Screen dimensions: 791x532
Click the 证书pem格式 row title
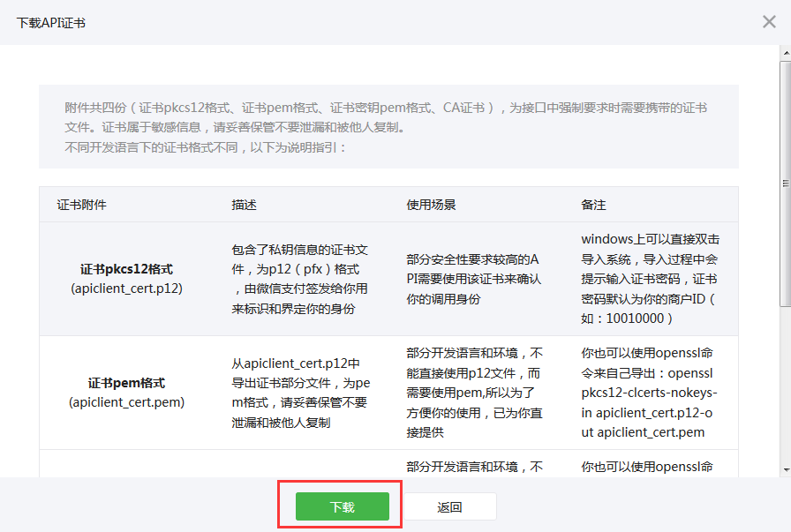[x=126, y=383]
